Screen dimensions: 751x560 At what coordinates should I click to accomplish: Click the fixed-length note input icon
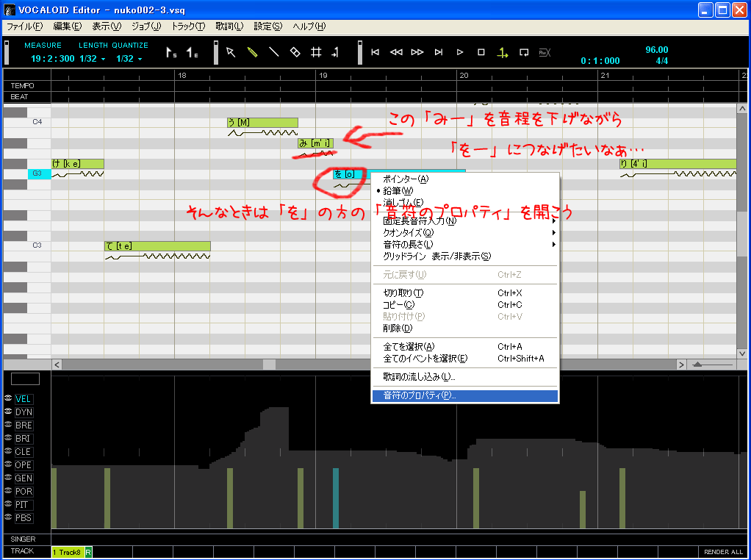point(335,52)
